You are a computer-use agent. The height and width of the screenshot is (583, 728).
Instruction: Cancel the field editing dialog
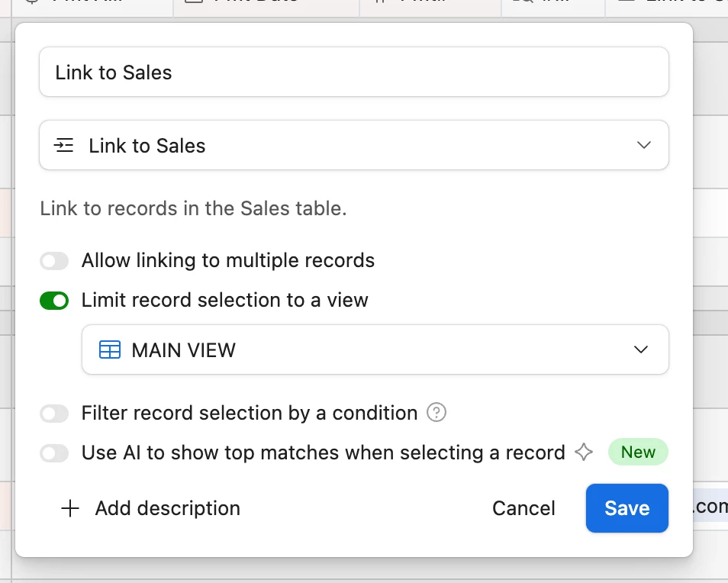[x=523, y=508]
